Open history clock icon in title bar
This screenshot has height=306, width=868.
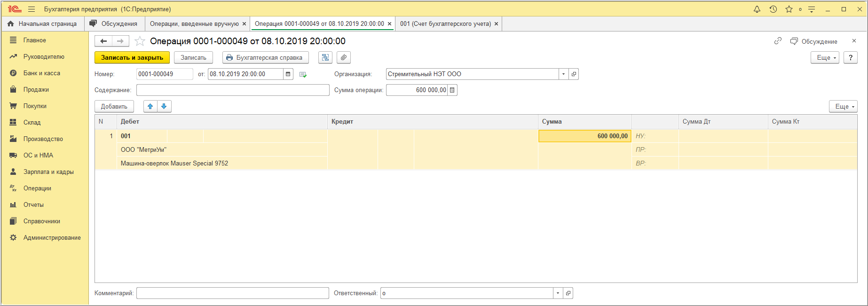pos(773,9)
